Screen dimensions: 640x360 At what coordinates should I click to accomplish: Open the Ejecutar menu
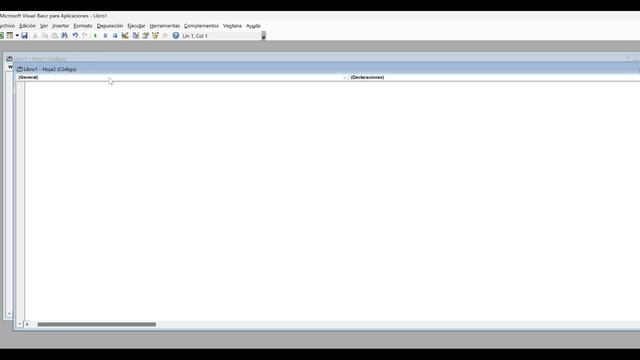tap(136, 26)
